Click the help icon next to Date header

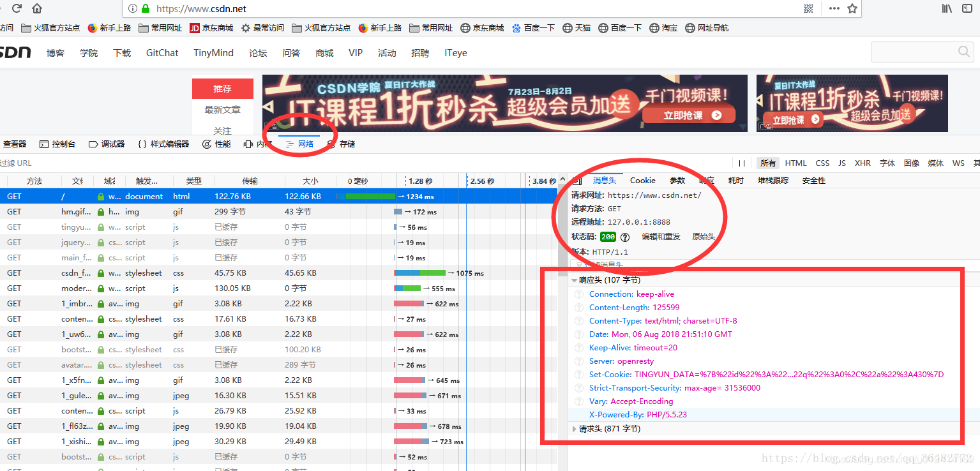coord(579,334)
